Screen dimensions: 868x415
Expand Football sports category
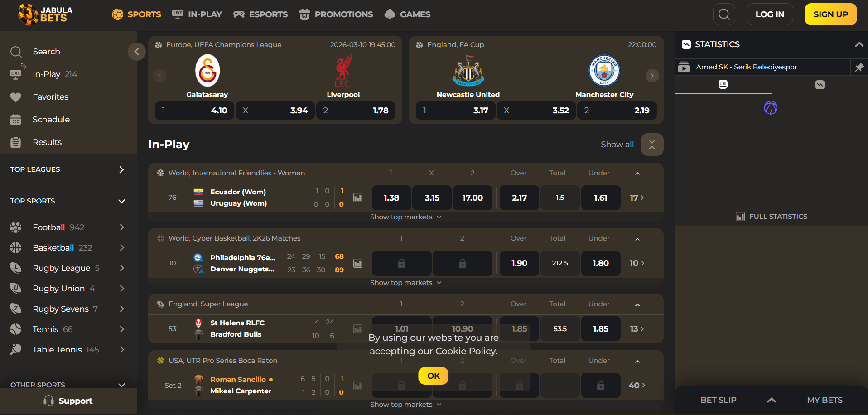pyautogui.click(x=121, y=227)
